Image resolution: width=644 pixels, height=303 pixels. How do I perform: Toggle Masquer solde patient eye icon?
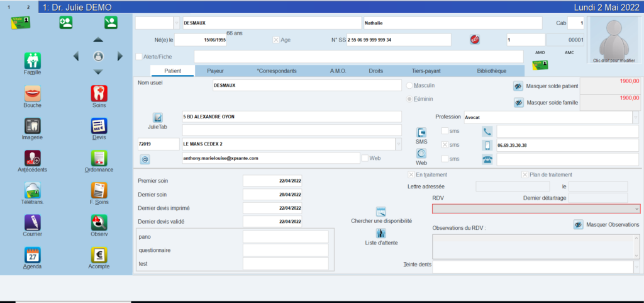coord(518,86)
